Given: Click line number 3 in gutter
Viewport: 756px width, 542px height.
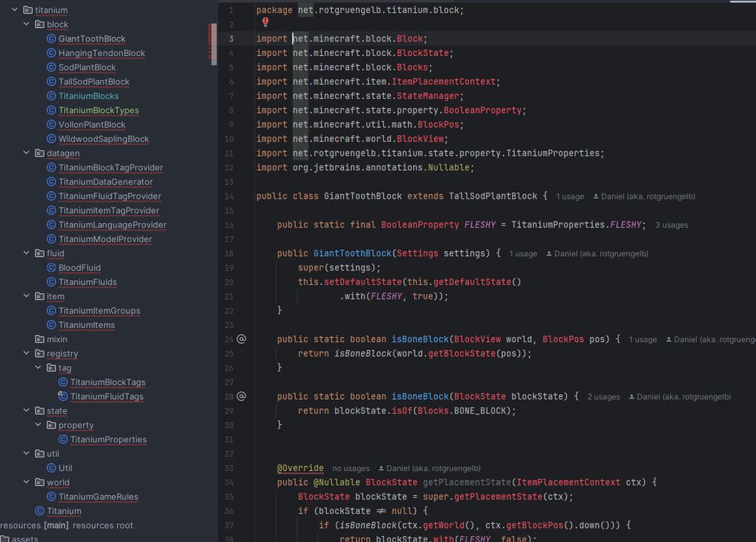Looking at the screenshot, I should (x=231, y=39).
